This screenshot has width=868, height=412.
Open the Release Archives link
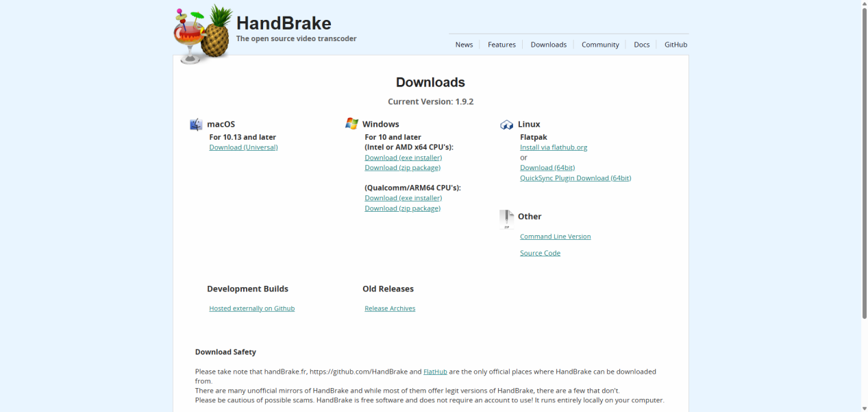tap(390, 308)
